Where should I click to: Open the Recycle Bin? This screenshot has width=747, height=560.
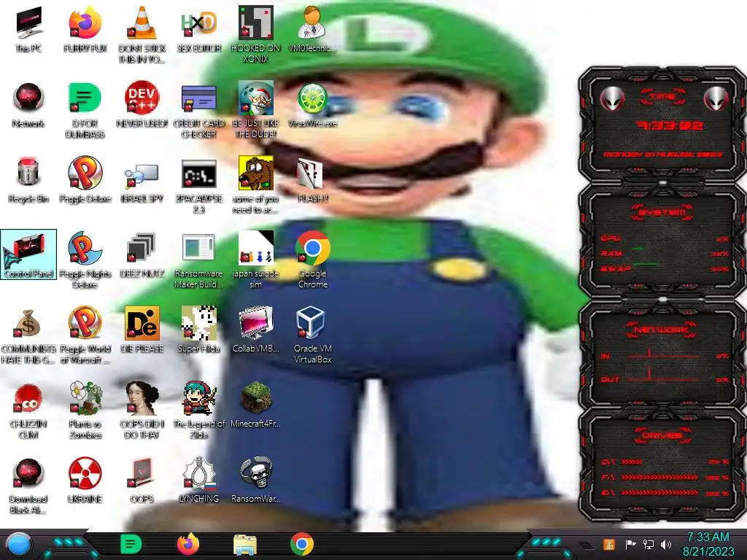[28, 179]
